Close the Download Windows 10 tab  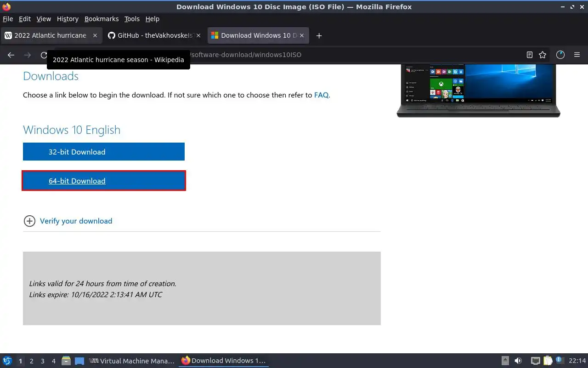[301, 35]
